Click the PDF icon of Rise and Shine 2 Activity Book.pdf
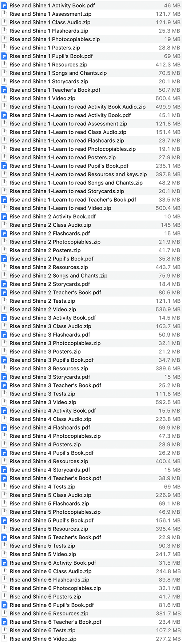182x644 pixels. 4,216
